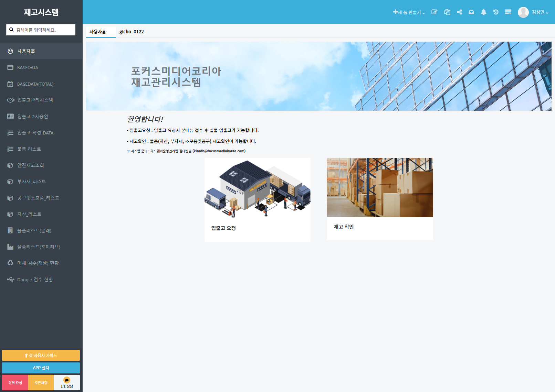Click the server list icon in header

[508, 12]
